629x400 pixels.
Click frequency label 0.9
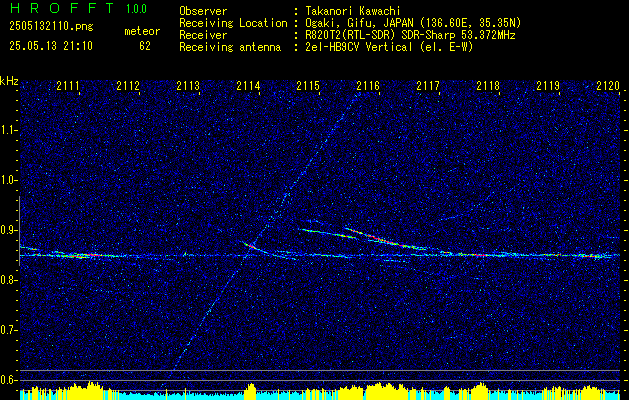[8, 230]
